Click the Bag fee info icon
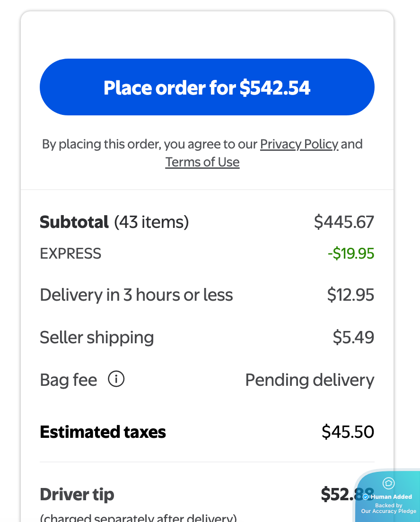Viewport: 420px width, 522px height. tap(116, 379)
